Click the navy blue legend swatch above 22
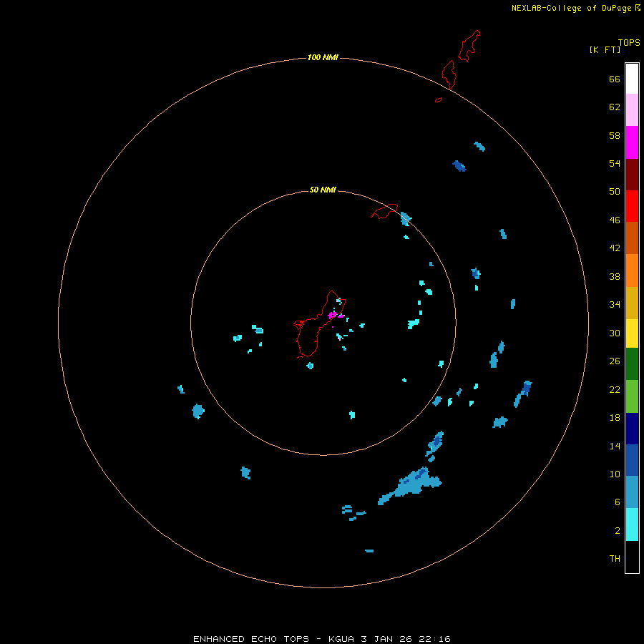644x644 pixels. coord(632,429)
